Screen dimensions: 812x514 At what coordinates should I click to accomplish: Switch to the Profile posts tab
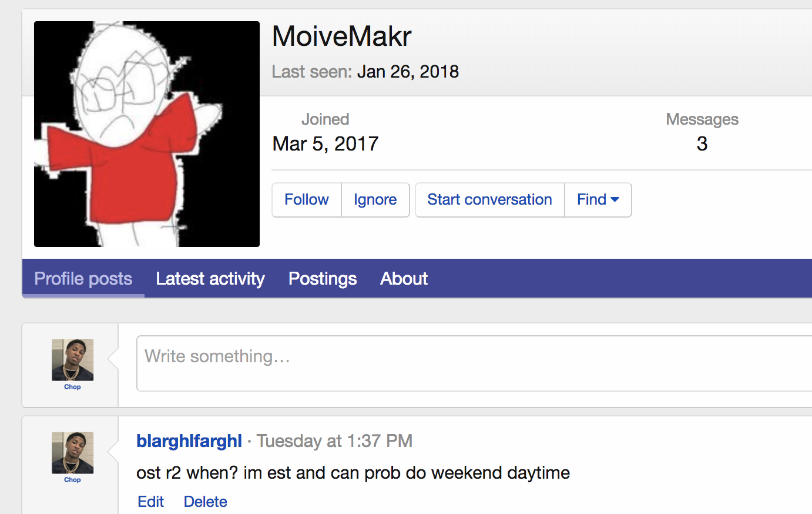(83, 279)
